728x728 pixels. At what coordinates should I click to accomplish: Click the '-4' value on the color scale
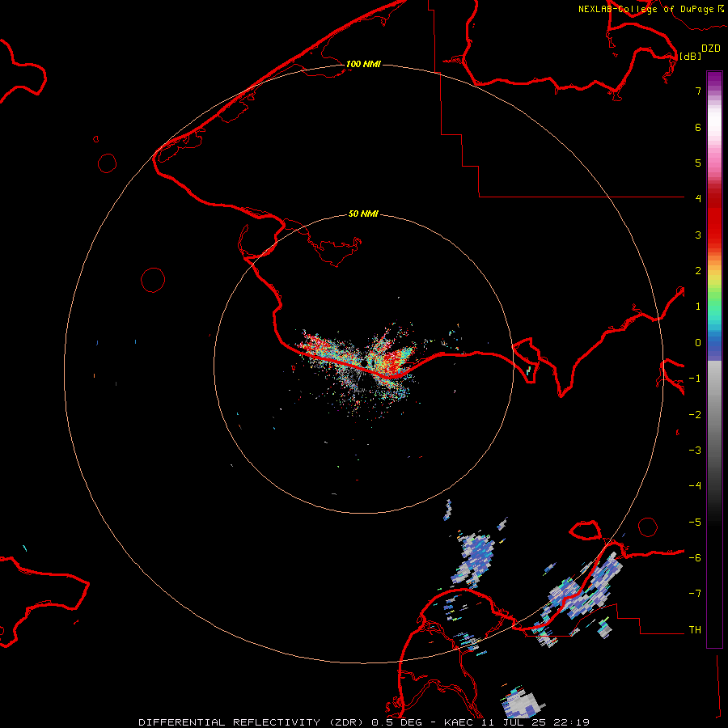pos(695,485)
